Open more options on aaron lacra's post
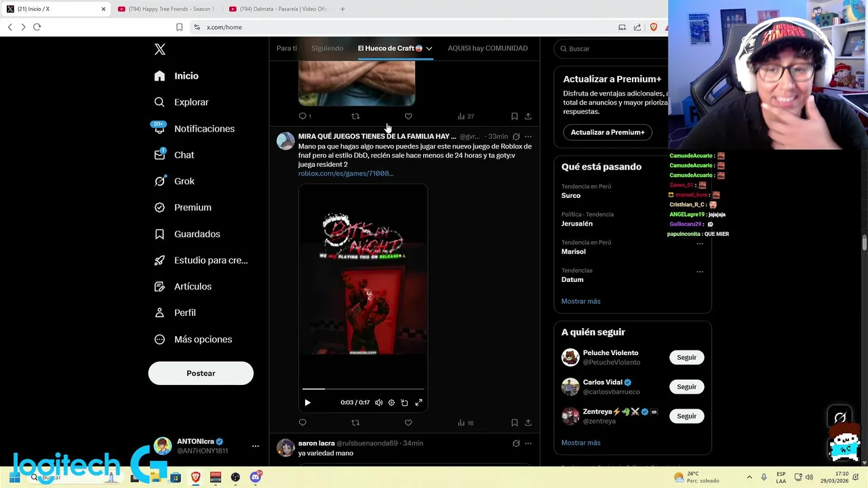The width and height of the screenshot is (868, 488). point(528,443)
